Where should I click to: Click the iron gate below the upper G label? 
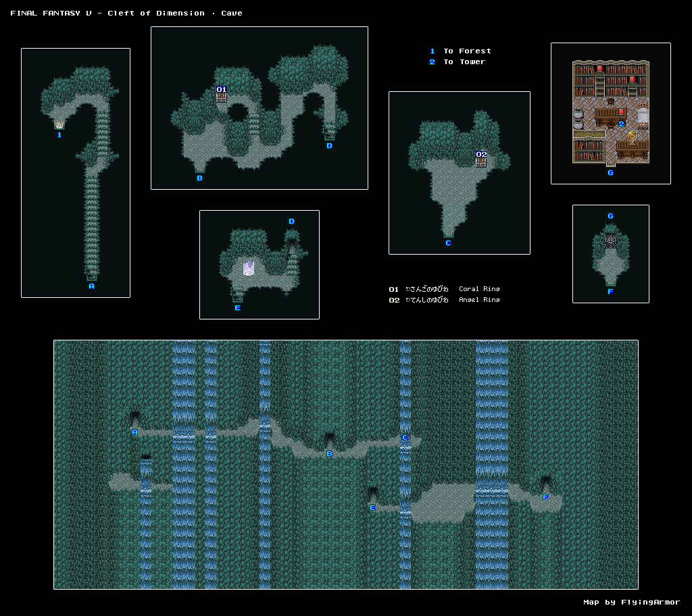[x=610, y=241]
